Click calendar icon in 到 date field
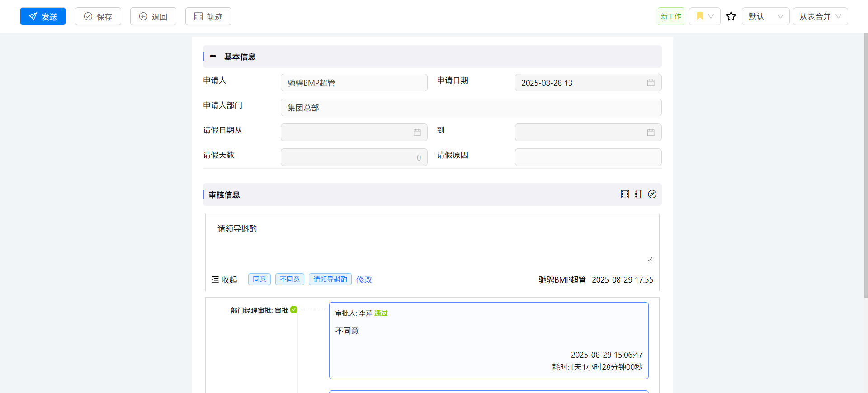The image size is (868, 393). 651,133
